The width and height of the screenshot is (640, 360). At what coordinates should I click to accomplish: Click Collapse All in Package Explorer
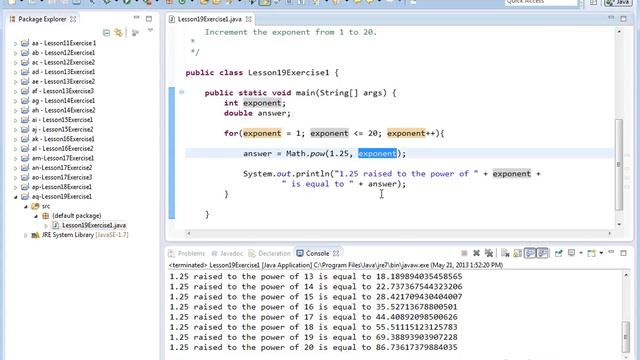click(106, 33)
